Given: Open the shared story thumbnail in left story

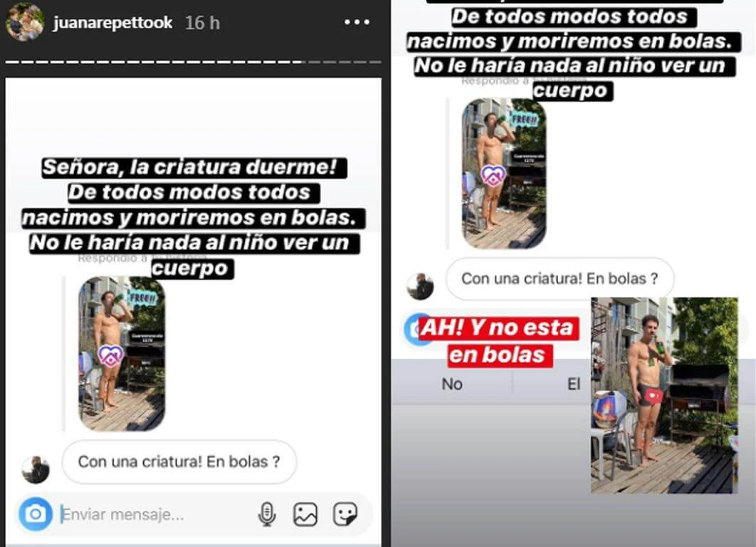Looking at the screenshot, I should tap(122, 353).
